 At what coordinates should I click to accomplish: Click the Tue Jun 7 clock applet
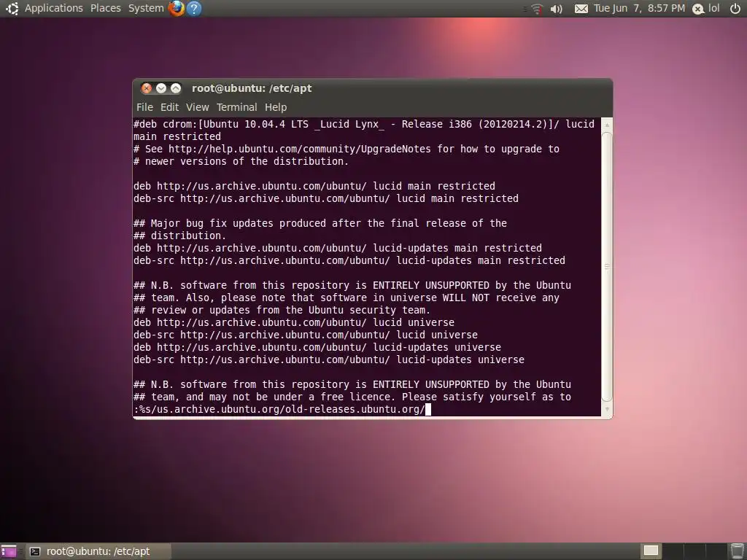click(x=639, y=8)
